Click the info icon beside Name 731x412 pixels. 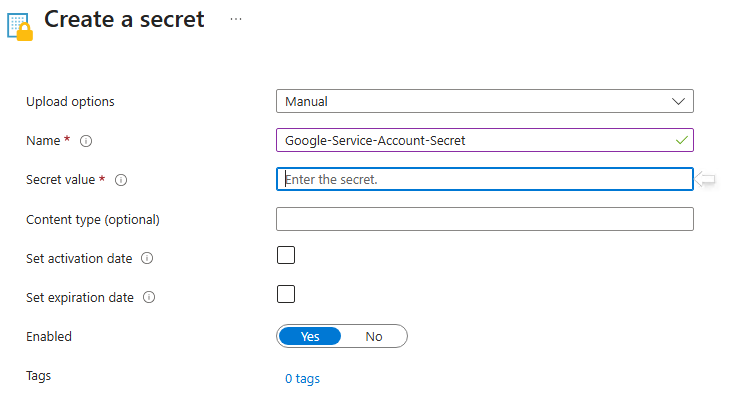point(86,141)
